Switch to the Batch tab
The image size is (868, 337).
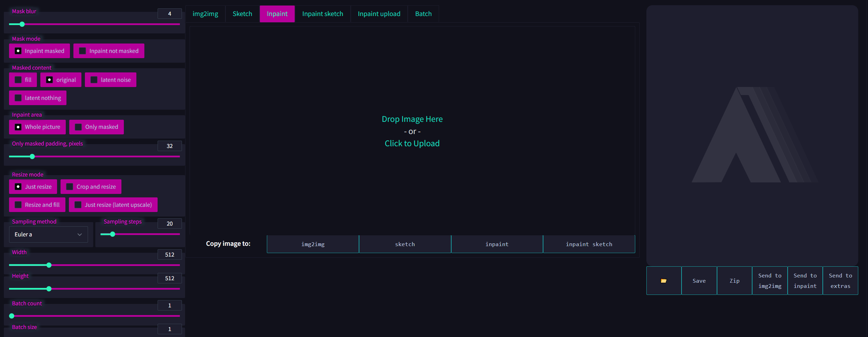pos(423,14)
